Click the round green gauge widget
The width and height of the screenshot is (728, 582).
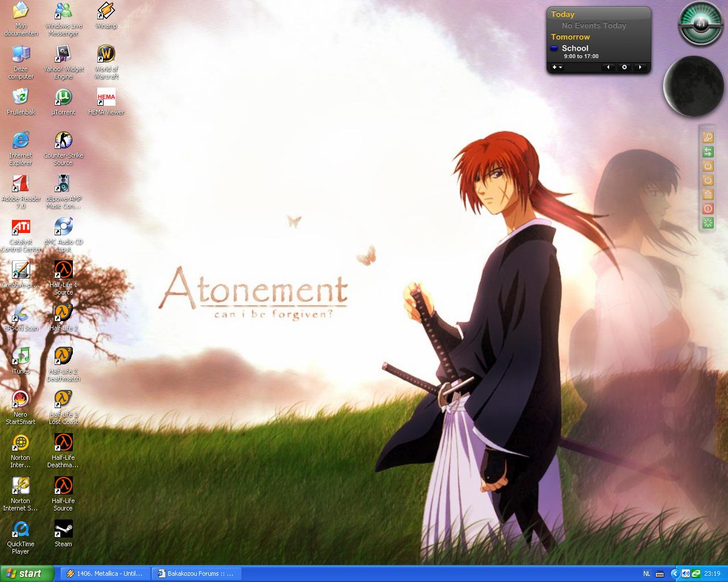click(701, 24)
